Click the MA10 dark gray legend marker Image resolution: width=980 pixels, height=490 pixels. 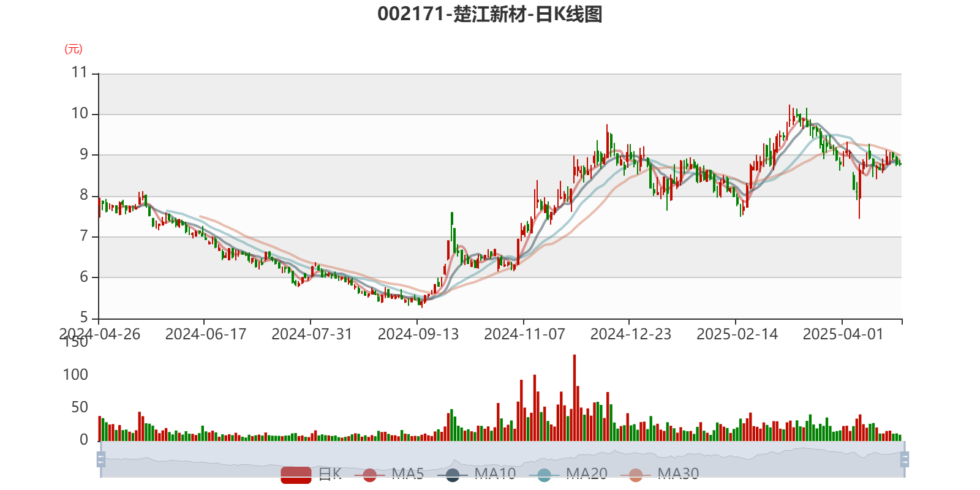pos(453,475)
